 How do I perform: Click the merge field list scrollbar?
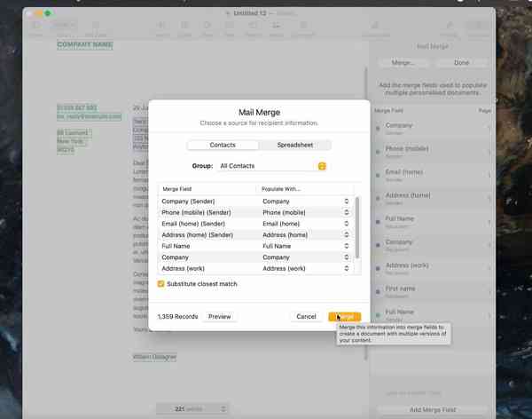click(x=357, y=226)
